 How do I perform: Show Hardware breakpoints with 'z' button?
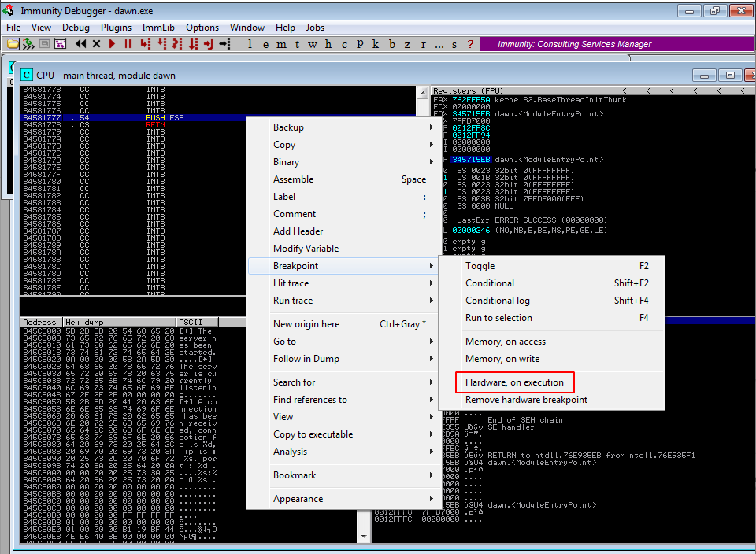[407, 44]
